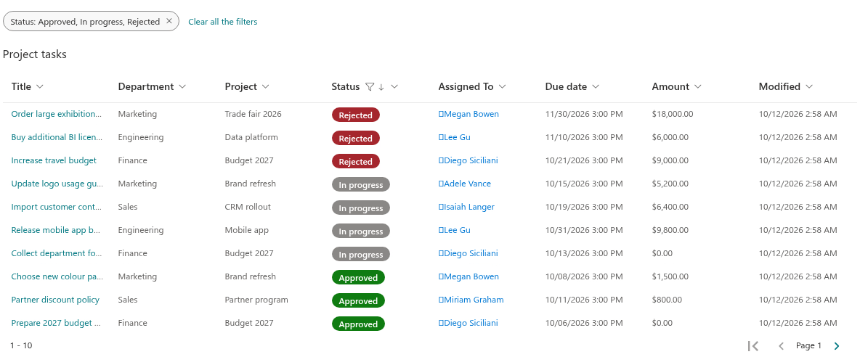Go to the next page arrow
Viewport: 868px width, 357px height.
[837, 346]
